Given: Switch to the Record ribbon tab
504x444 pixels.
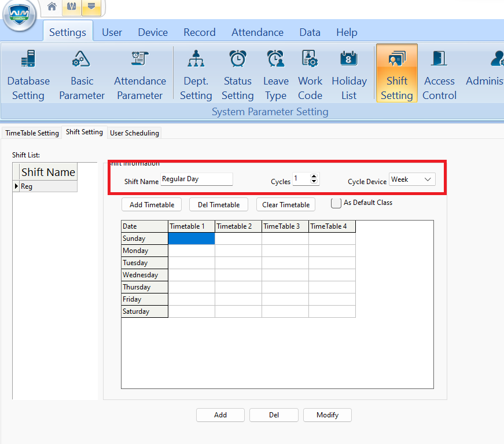Looking at the screenshot, I should (x=199, y=32).
